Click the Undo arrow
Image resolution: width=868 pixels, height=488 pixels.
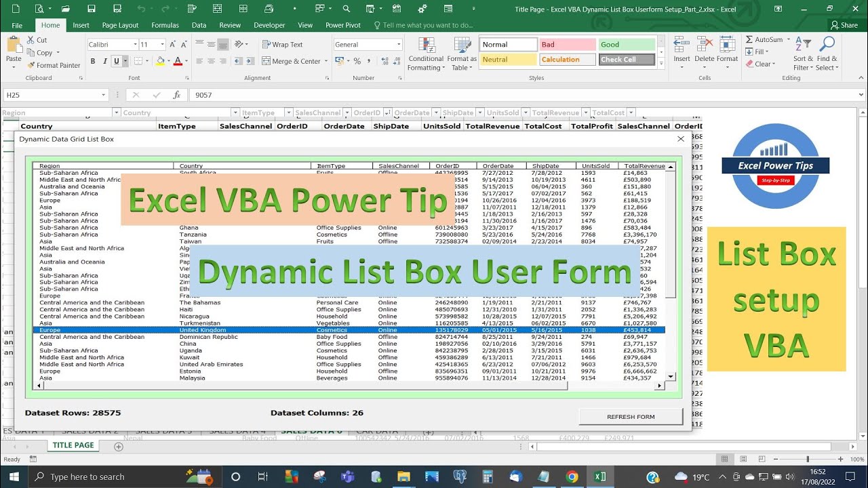coord(141,9)
